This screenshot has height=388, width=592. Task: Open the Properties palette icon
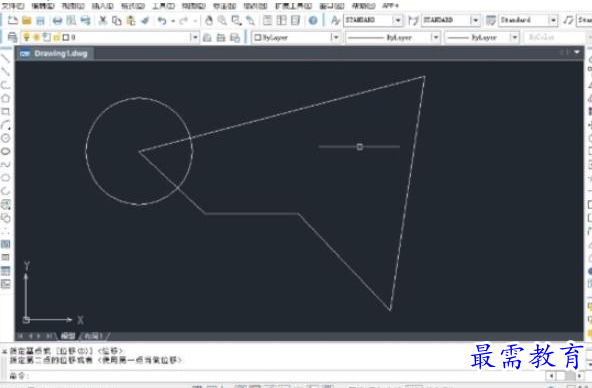coord(267,20)
